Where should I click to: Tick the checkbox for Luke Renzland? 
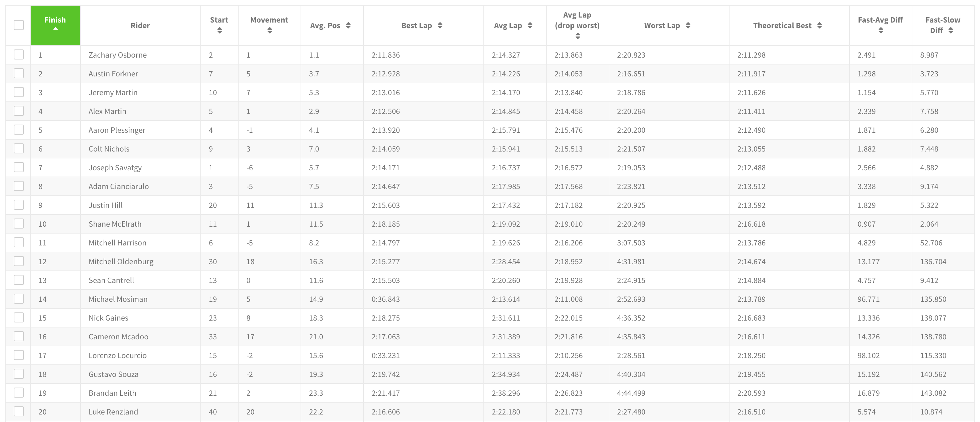(19, 412)
